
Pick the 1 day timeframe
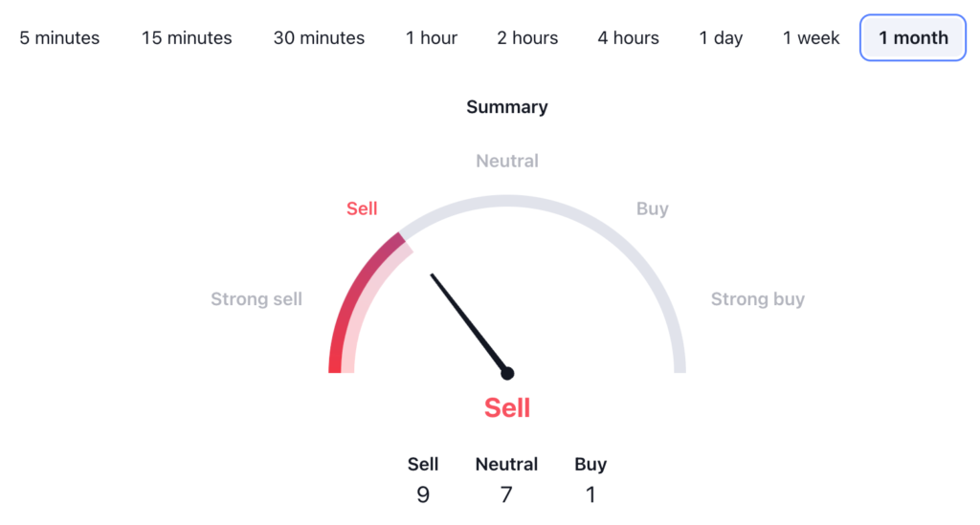pos(721,38)
